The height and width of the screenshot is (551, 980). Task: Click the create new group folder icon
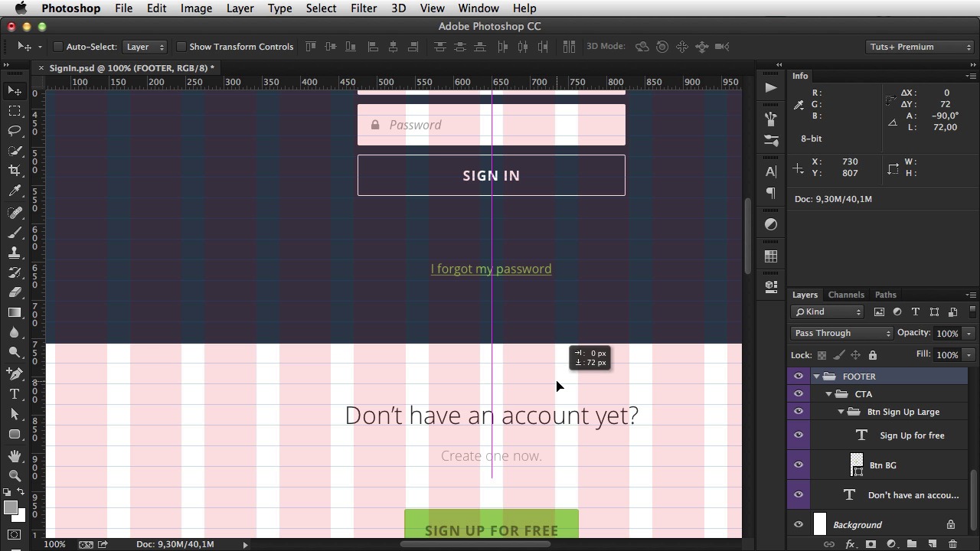pos(912,544)
